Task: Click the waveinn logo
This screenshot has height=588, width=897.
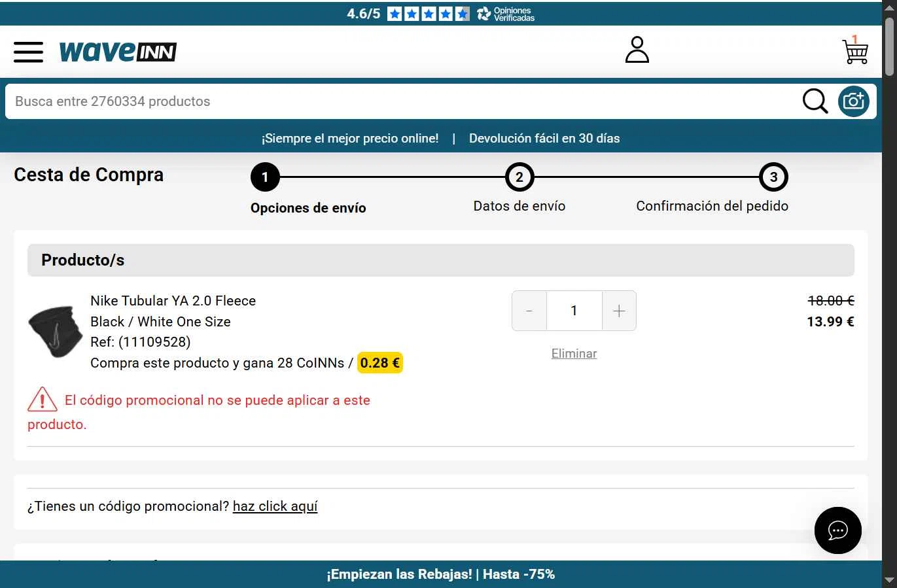Action: pos(118,52)
